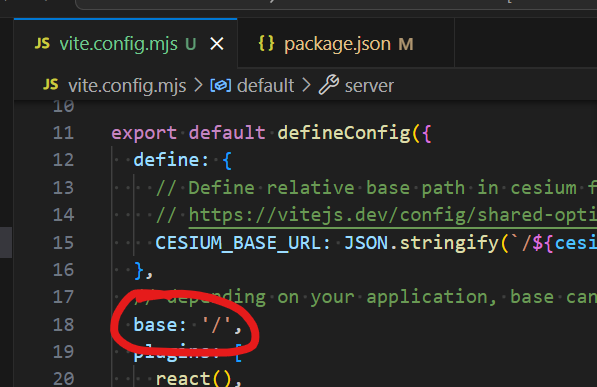The image size is (597, 387).
Task: Click the base property on line 18
Action: (x=155, y=325)
